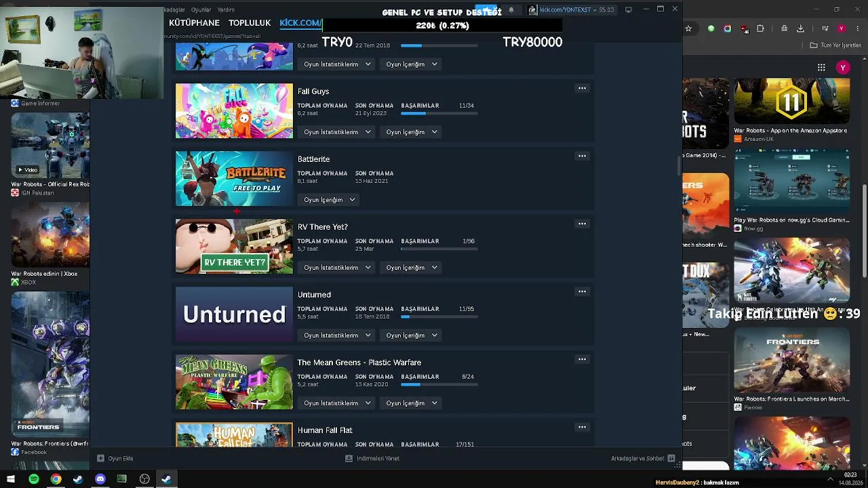
Task: Click the Oyun Ekle plus icon
Action: pos(100,458)
